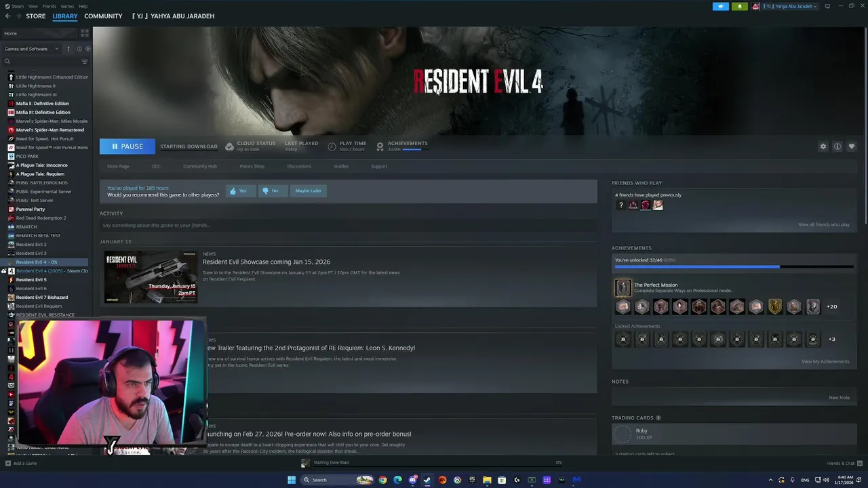Pause the Resident Evil 4 download
The height and width of the screenshot is (488, 868).
127,146
